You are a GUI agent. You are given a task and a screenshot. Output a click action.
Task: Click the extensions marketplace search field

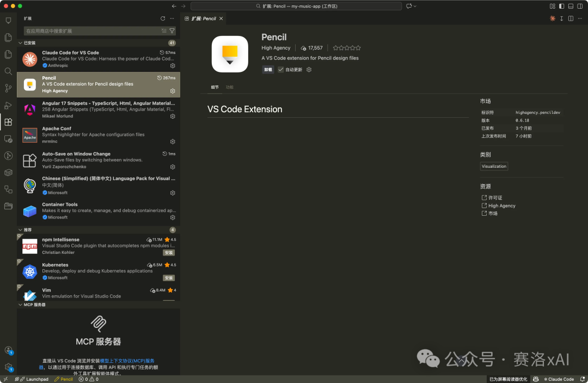point(93,31)
